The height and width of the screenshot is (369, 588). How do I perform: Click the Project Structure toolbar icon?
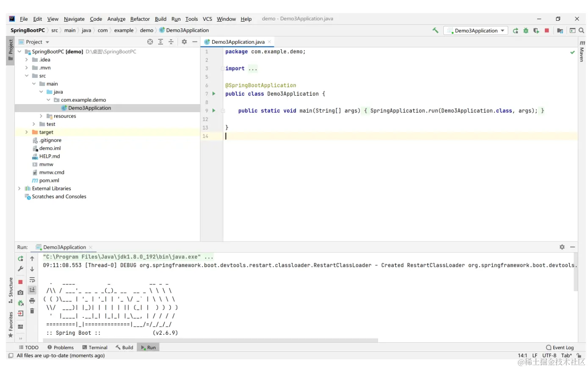click(560, 30)
